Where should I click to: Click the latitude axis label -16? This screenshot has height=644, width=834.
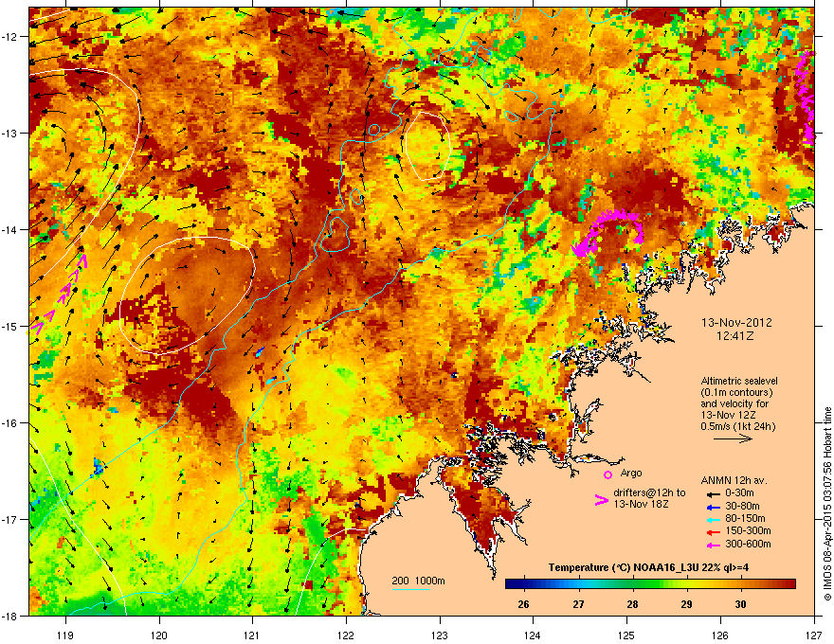tap(10, 423)
